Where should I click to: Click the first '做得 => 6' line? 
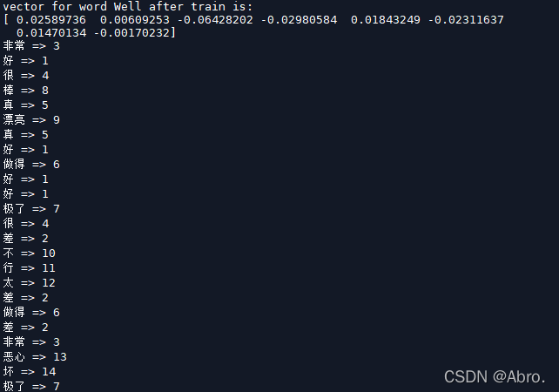[x=31, y=165]
